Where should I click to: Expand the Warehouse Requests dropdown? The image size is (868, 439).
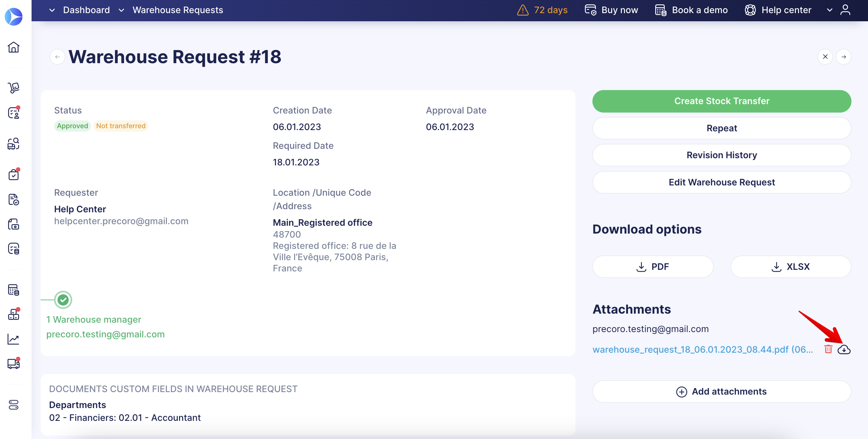[x=122, y=9]
